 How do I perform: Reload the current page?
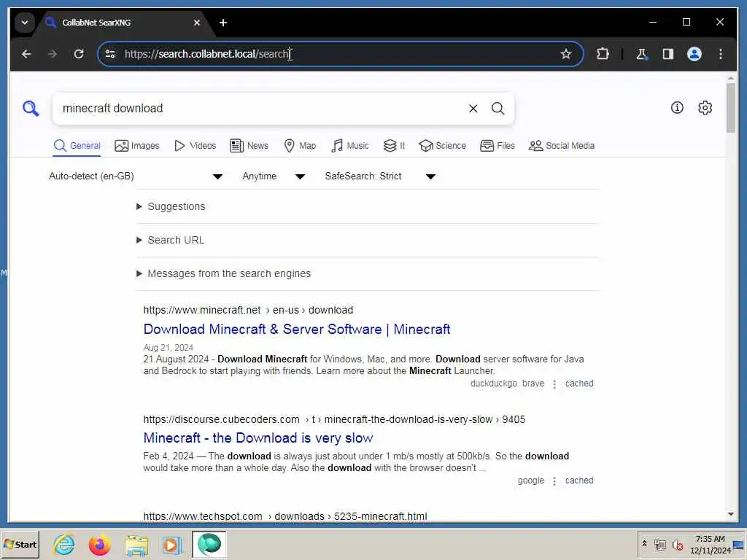tap(79, 54)
